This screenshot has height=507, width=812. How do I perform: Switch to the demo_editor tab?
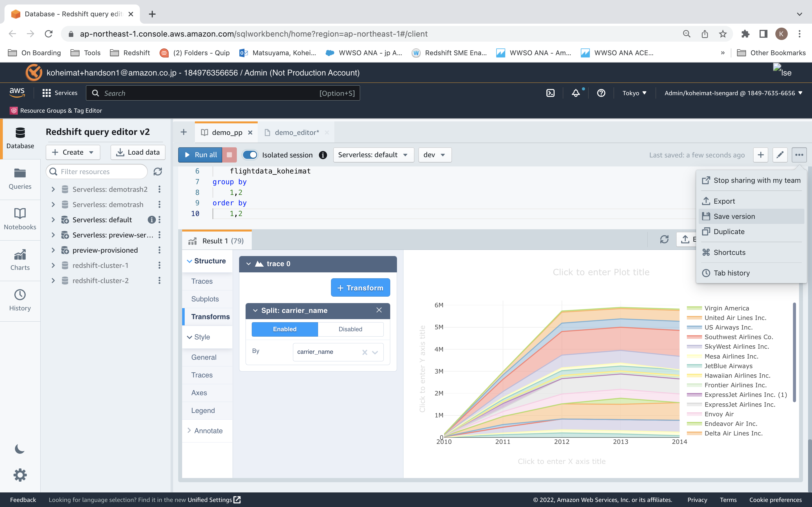pyautogui.click(x=297, y=132)
